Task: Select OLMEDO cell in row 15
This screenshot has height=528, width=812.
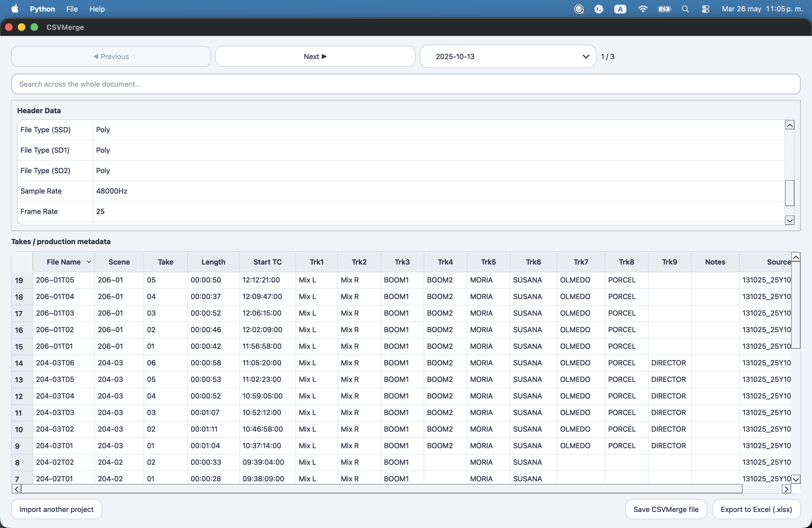Action: 581,346
